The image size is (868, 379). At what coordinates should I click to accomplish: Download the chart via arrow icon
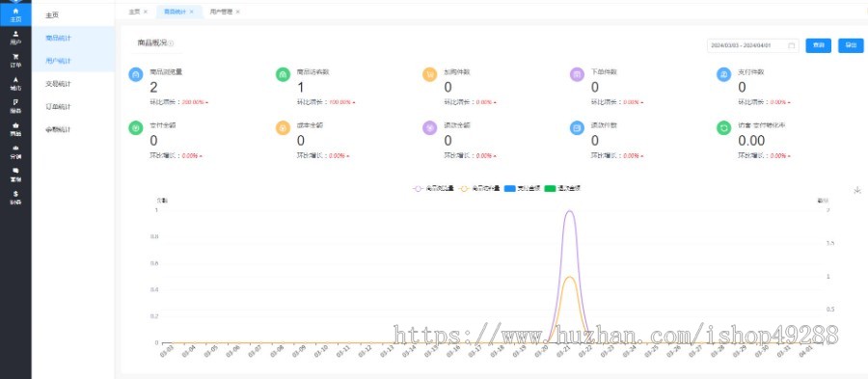point(857,190)
